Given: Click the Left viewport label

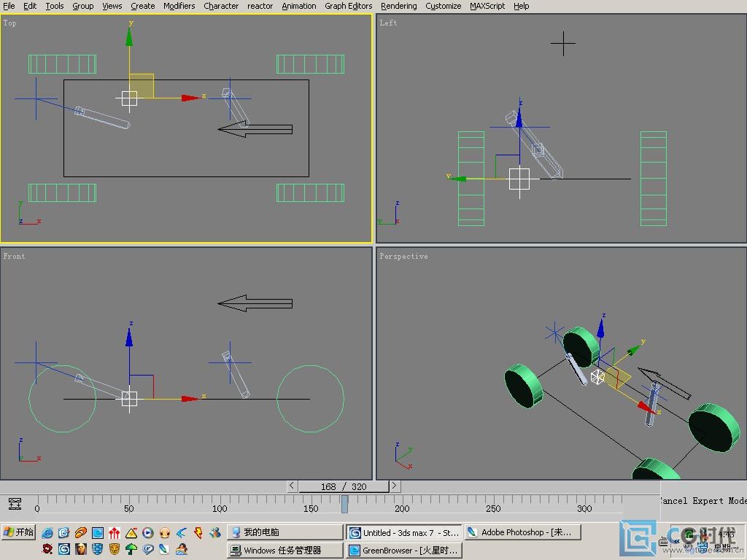Looking at the screenshot, I should pos(388,23).
